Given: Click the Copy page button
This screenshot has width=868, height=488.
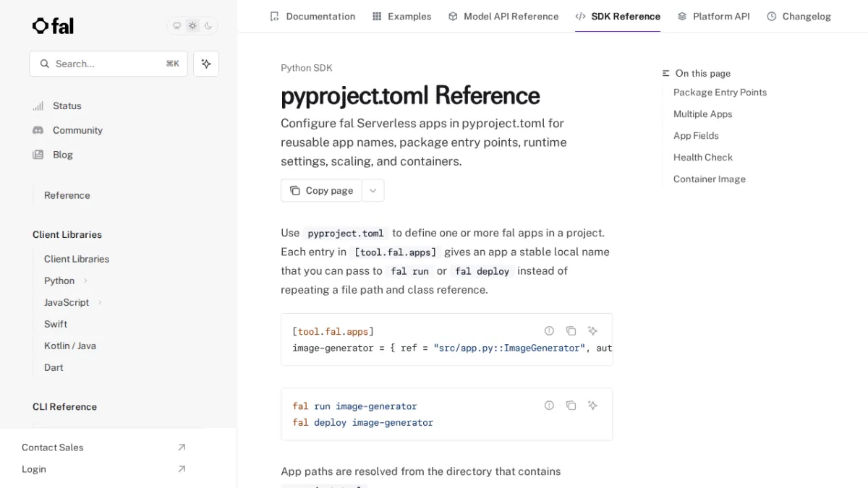Looking at the screenshot, I should (x=321, y=190).
